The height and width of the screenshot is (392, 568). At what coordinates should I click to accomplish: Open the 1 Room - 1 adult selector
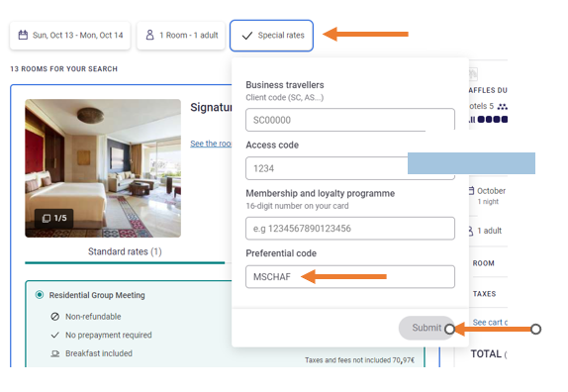pos(181,36)
